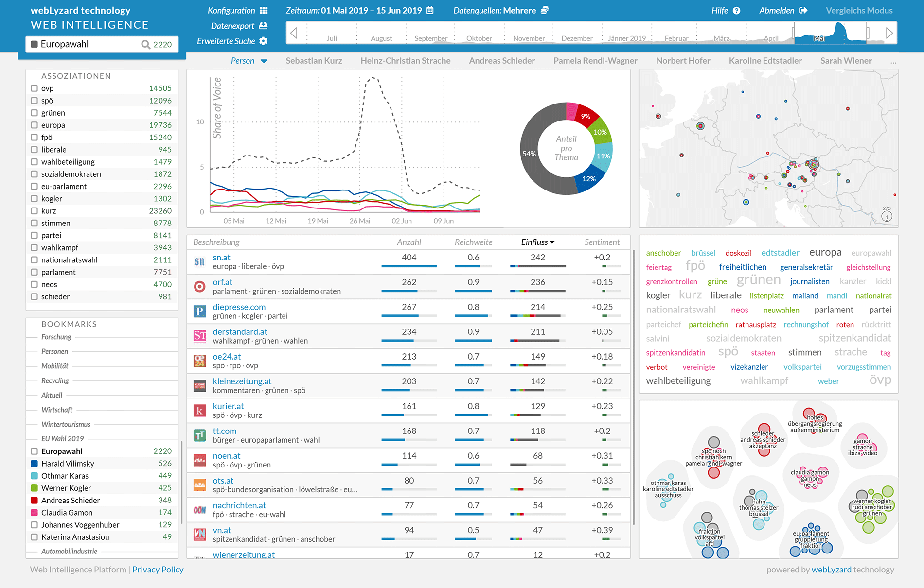Open the Hilfe question mark icon
924x588 pixels.
pos(736,11)
